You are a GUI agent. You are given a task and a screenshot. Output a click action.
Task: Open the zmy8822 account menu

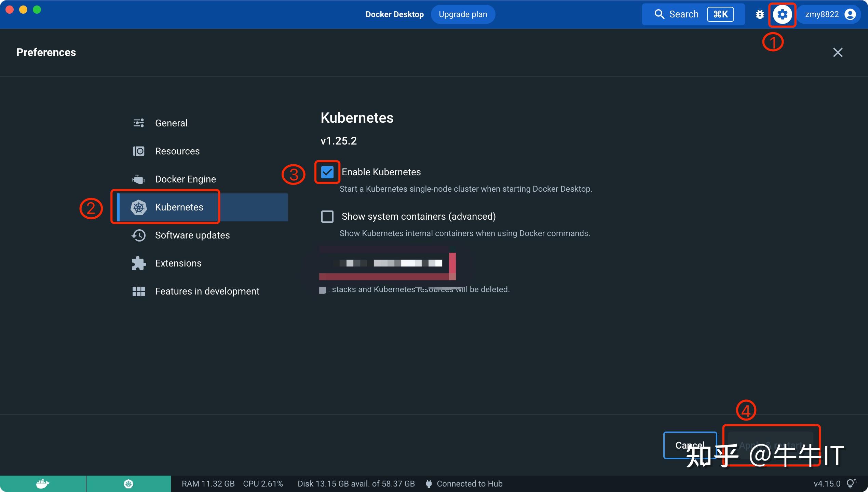pos(829,14)
